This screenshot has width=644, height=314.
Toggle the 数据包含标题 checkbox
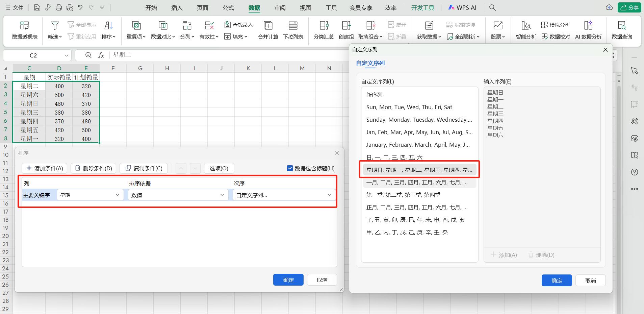tap(290, 168)
